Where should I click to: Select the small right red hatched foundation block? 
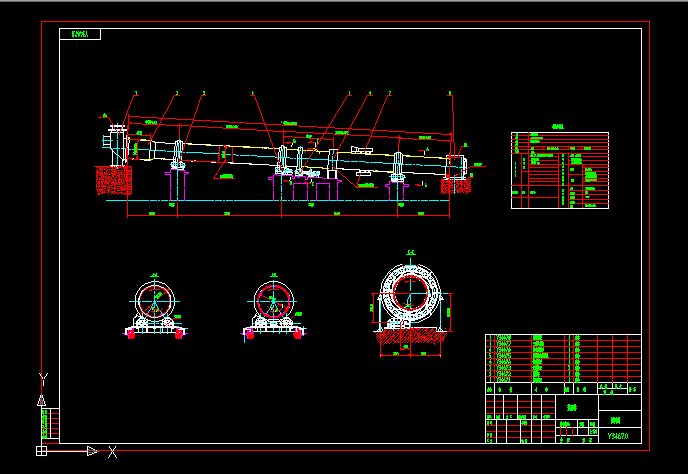pos(456,186)
